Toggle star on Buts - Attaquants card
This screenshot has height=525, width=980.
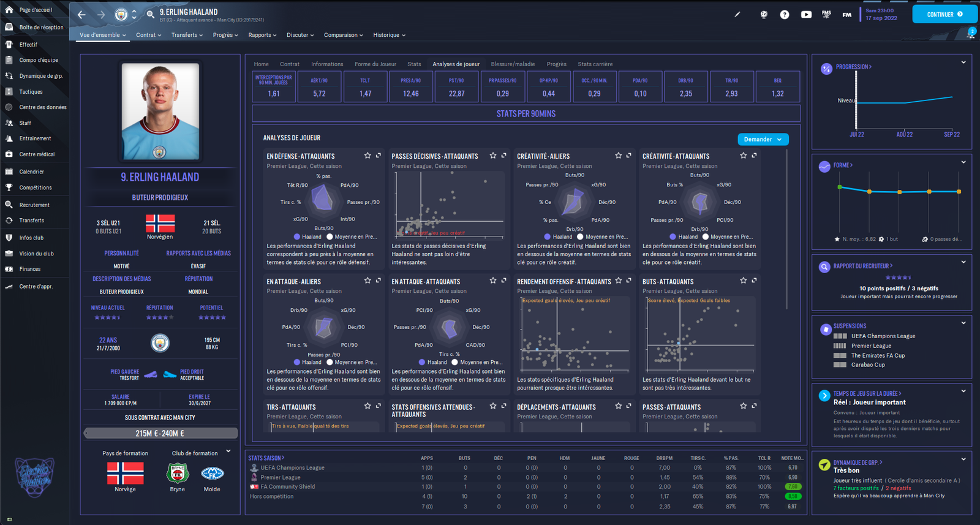[x=743, y=281]
